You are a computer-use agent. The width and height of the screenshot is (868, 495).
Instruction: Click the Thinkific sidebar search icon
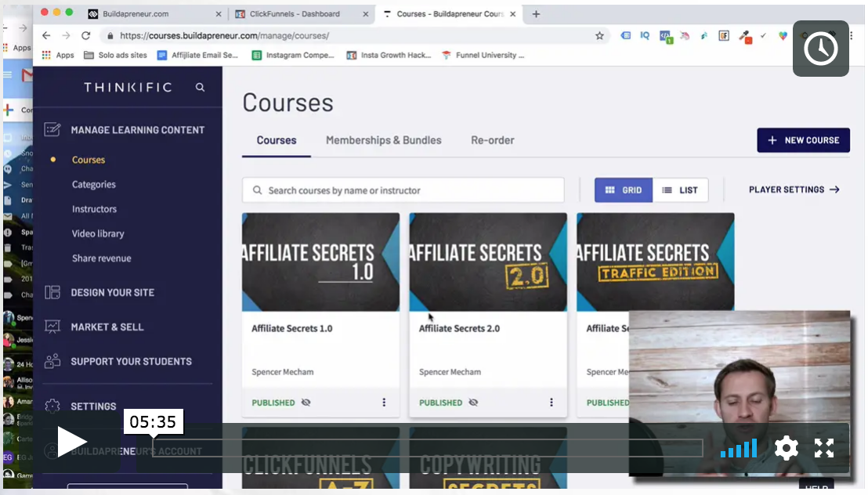pos(201,88)
